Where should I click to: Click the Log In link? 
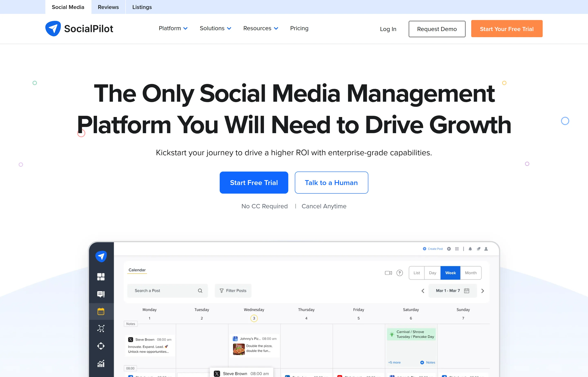388,29
